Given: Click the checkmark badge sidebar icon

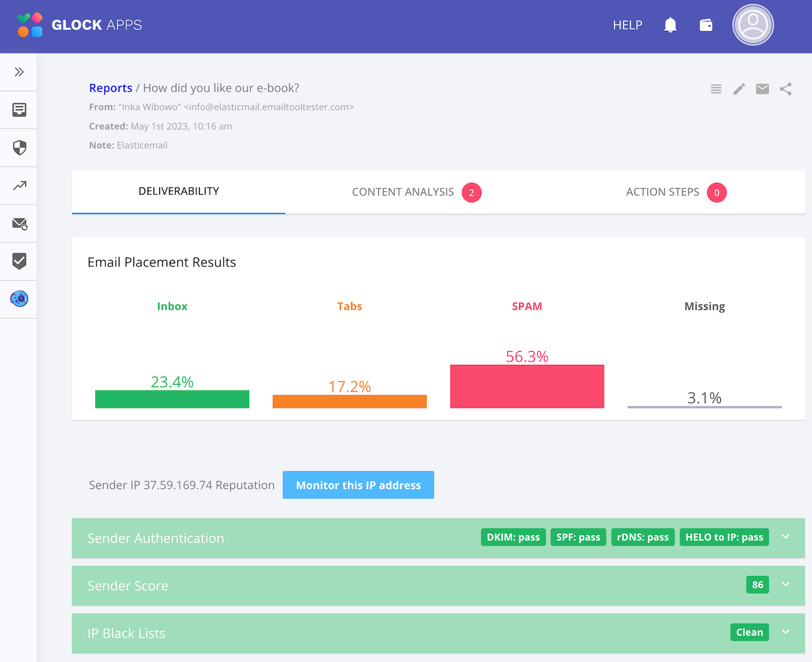Looking at the screenshot, I should pos(19,261).
